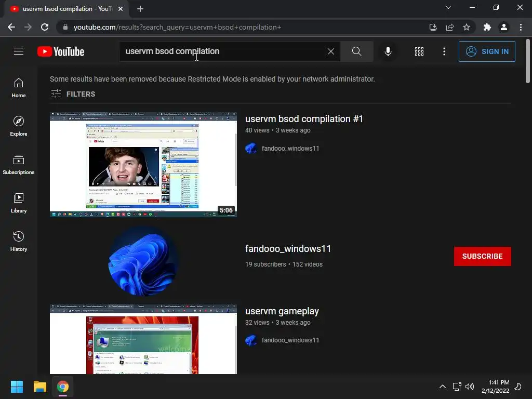The image size is (532, 399).
Task: Click the YouTube logo
Action: pos(61,51)
